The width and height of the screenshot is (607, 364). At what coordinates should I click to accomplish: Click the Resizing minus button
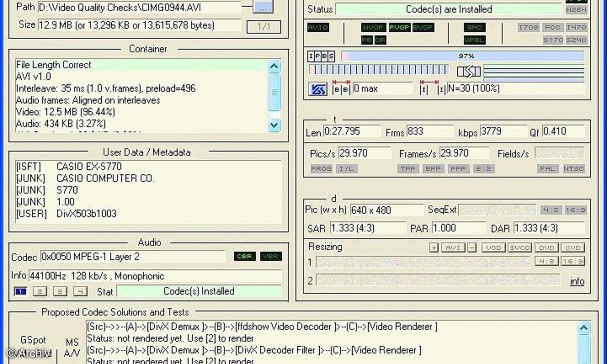(471, 248)
